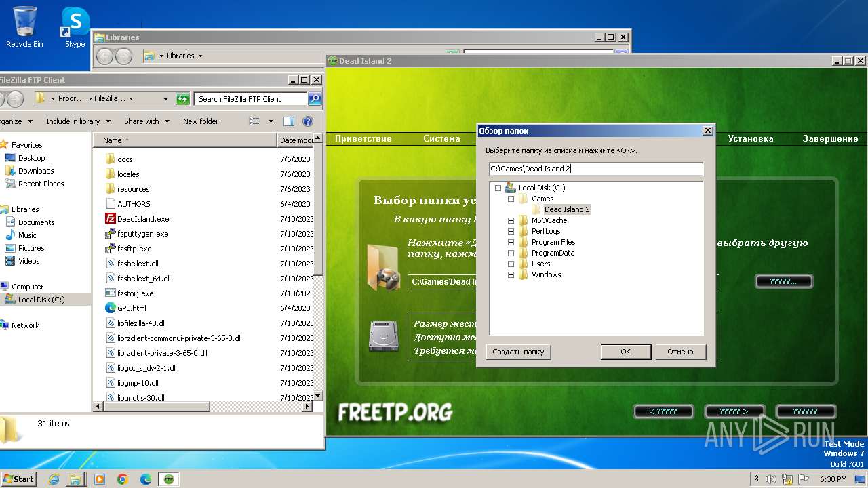Screen dimensions: 868x488
Task: Click Отмена to cancel folder selection
Action: 680,352
